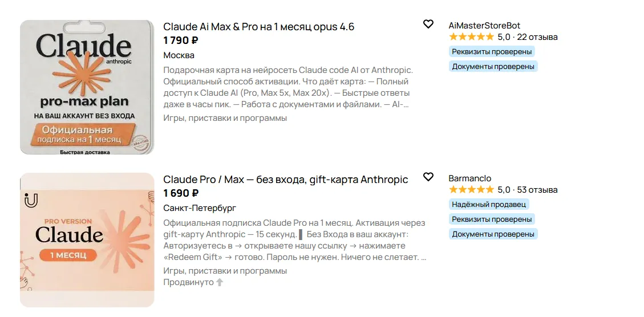View the 53 отзыва reviews
Screen dimensions: 644x317
point(537,190)
